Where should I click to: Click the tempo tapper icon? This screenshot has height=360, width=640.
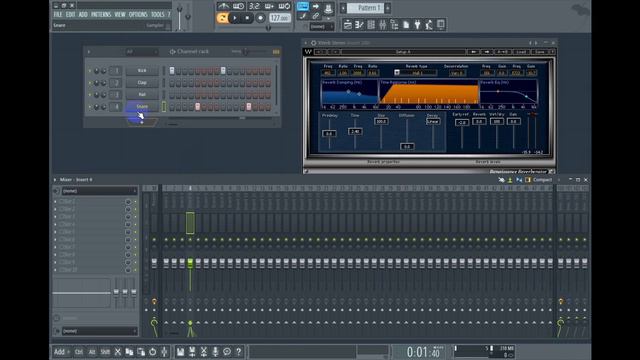[x=429, y=25]
